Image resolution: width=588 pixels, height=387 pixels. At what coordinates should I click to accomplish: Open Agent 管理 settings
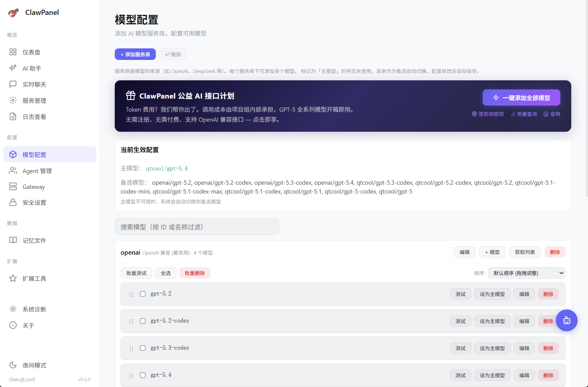pyautogui.click(x=37, y=171)
